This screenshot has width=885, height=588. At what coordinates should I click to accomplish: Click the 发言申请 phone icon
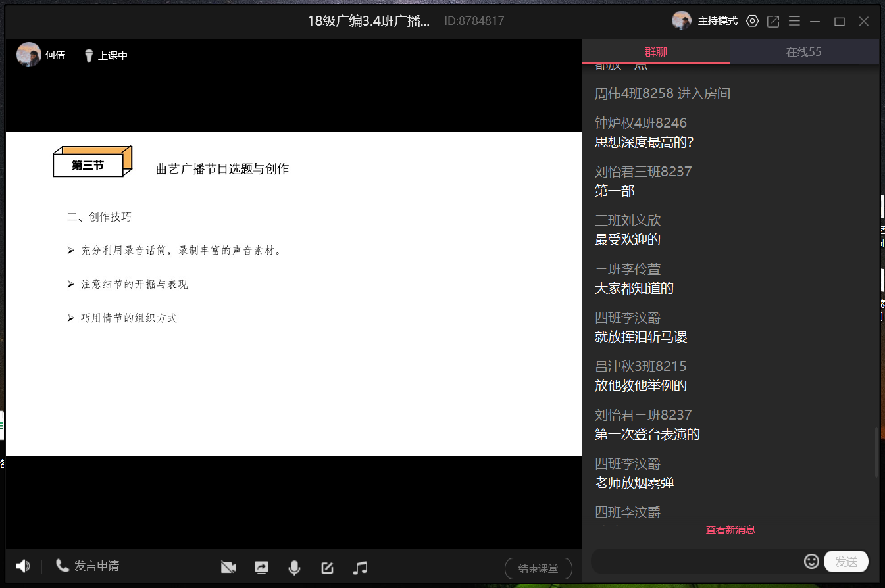(63, 566)
